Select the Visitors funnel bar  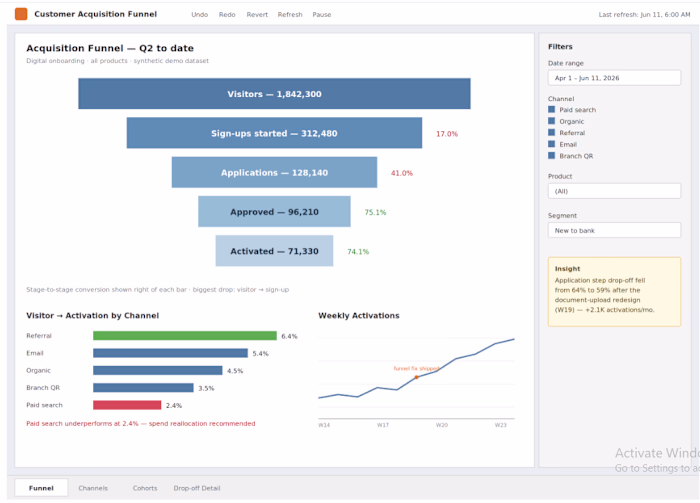click(274, 94)
